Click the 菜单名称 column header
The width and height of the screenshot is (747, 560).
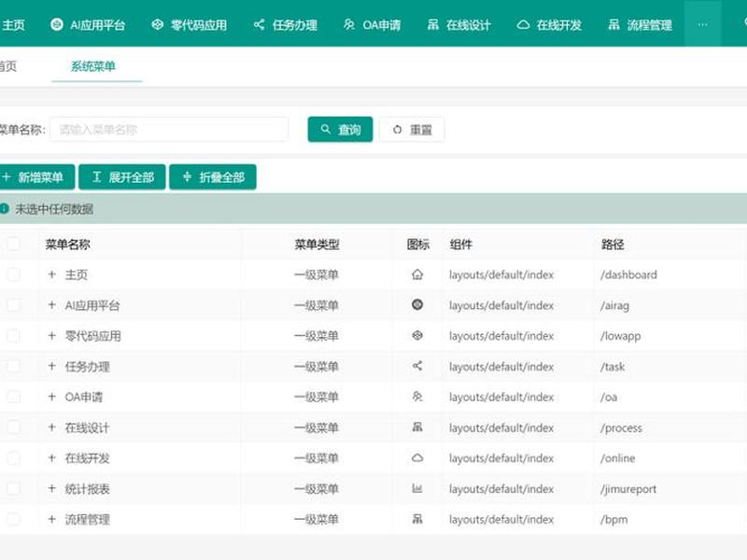tap(67, 245)
